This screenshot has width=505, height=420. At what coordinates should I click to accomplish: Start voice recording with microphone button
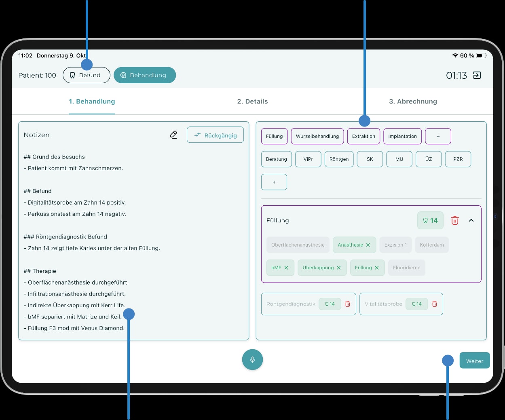click(252, 359)
